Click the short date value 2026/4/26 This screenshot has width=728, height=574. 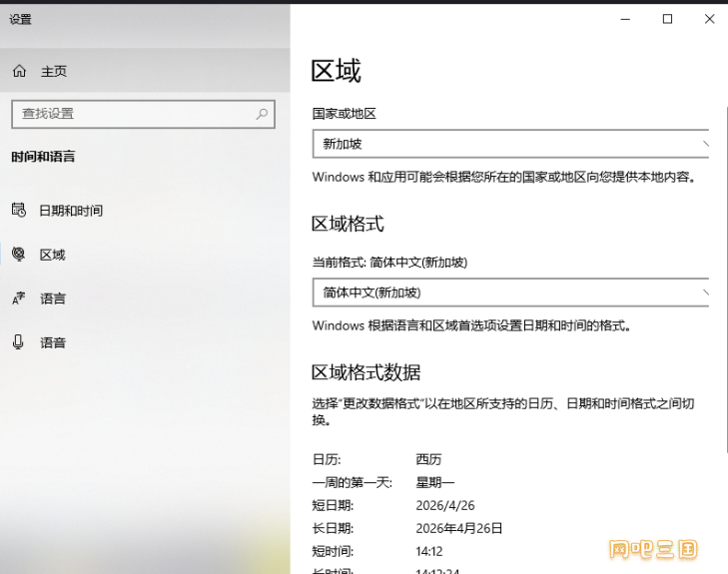(x=445, y=505)
